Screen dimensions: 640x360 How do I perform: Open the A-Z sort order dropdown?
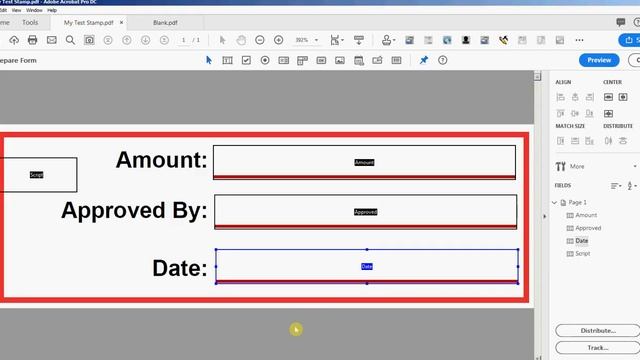(x=632, y=186)
